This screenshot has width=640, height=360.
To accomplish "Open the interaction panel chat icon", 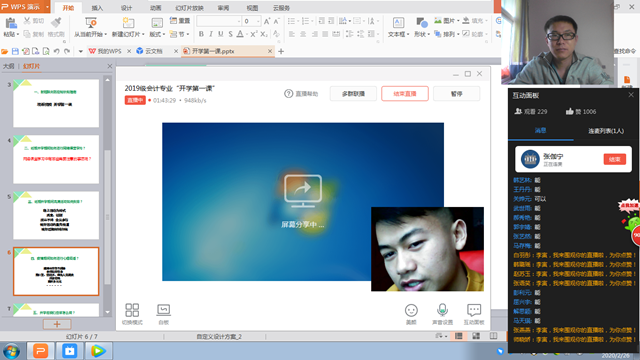I will 474,310.
